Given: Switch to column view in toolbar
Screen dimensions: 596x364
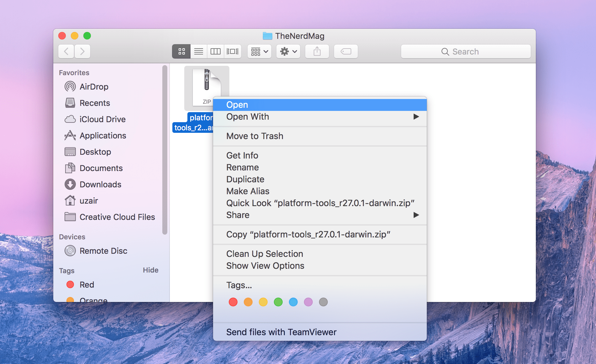Looking at the screenshot, I should pos(216,51).
